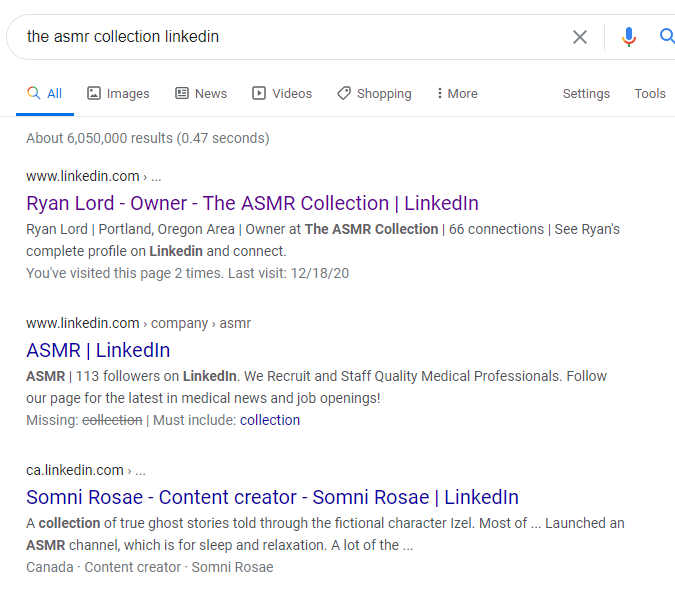Open the 'ASMR | LinkedIn' result

coord(98,350)
